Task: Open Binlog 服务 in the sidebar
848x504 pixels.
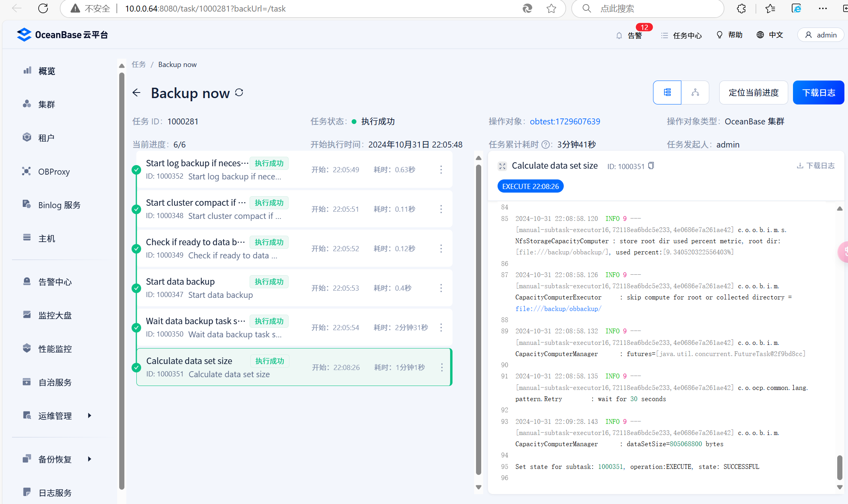Action: [60, 205]
